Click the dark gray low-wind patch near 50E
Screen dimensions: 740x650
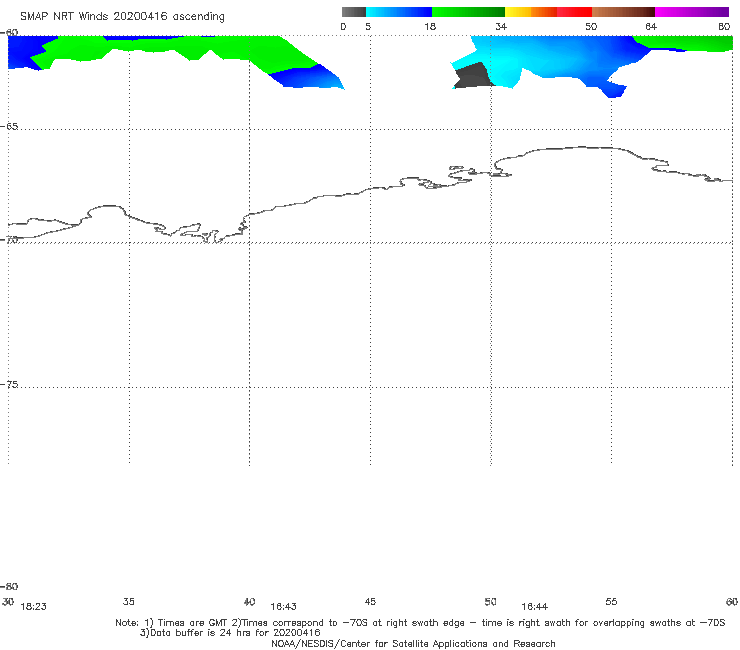[x=473, y=76]
